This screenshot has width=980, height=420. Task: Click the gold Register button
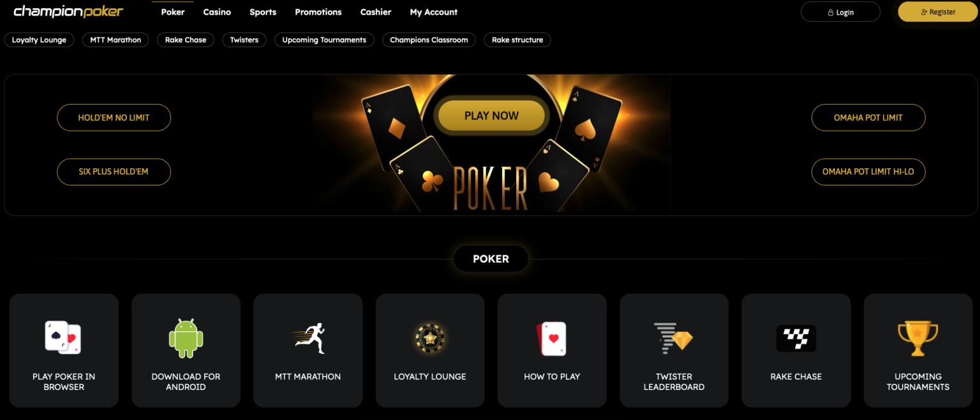[938, 12]
